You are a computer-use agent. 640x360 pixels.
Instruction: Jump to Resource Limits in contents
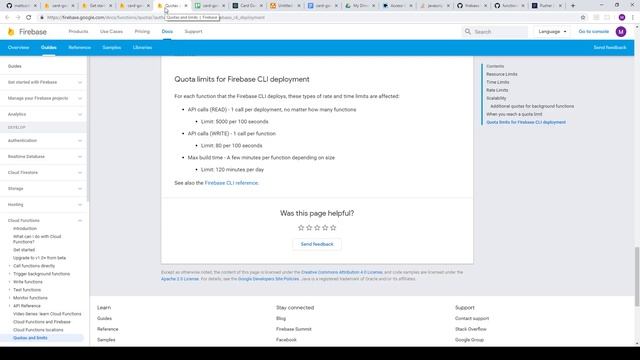pyautogui.click(x=502, y=74)
